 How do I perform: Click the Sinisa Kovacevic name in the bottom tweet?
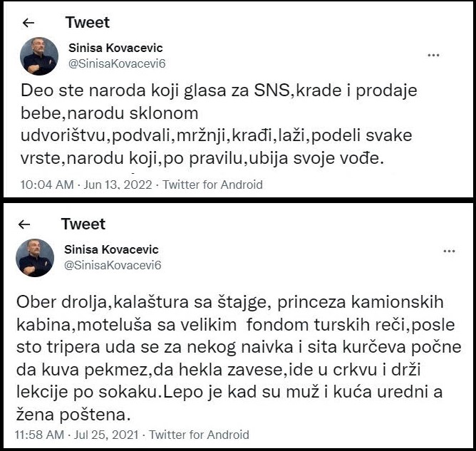click(111, 249)
